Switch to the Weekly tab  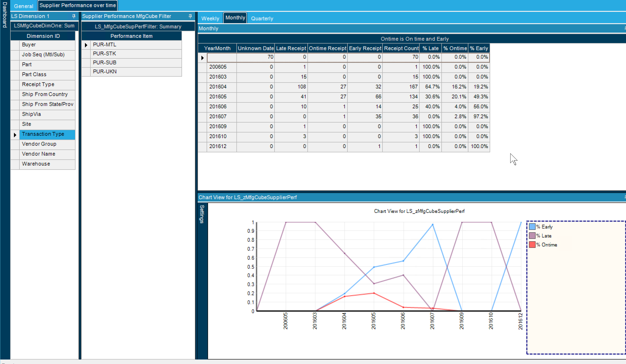[210, 18]
